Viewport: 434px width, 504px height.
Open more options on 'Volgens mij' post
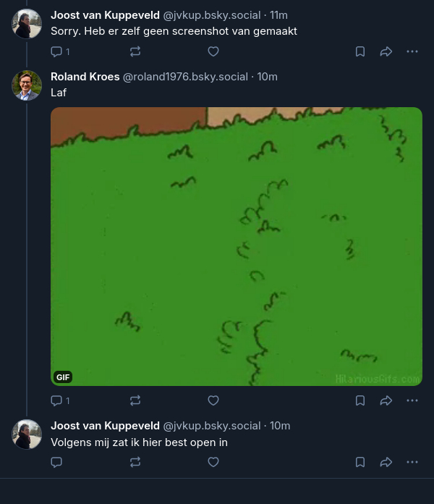click(412, 462)
